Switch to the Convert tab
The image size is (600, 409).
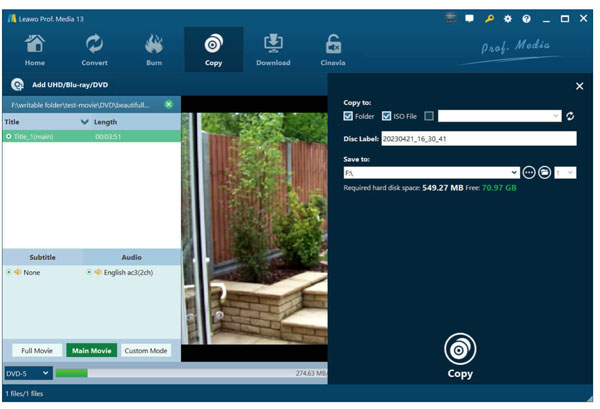(95, 49)
